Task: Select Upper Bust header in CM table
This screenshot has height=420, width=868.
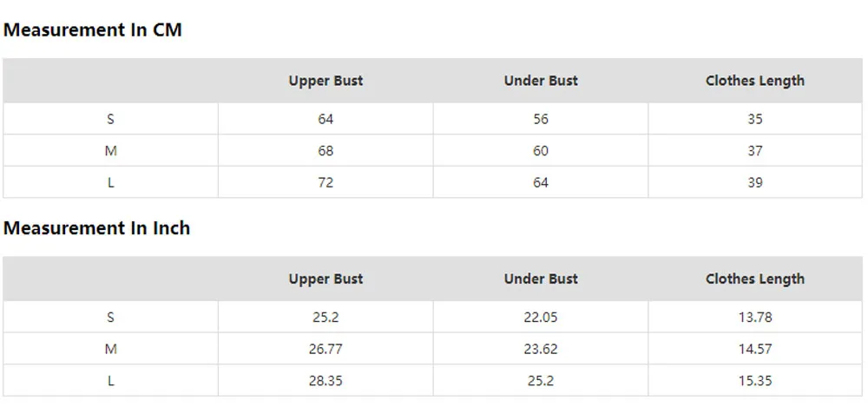Action: pos(325,81)
